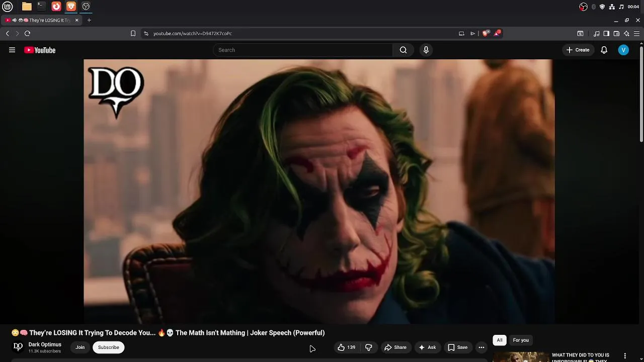Open Brave Shields lion icon
This screenshot has width=644, height=362.
pyautogui.click(x=486, y=33)
